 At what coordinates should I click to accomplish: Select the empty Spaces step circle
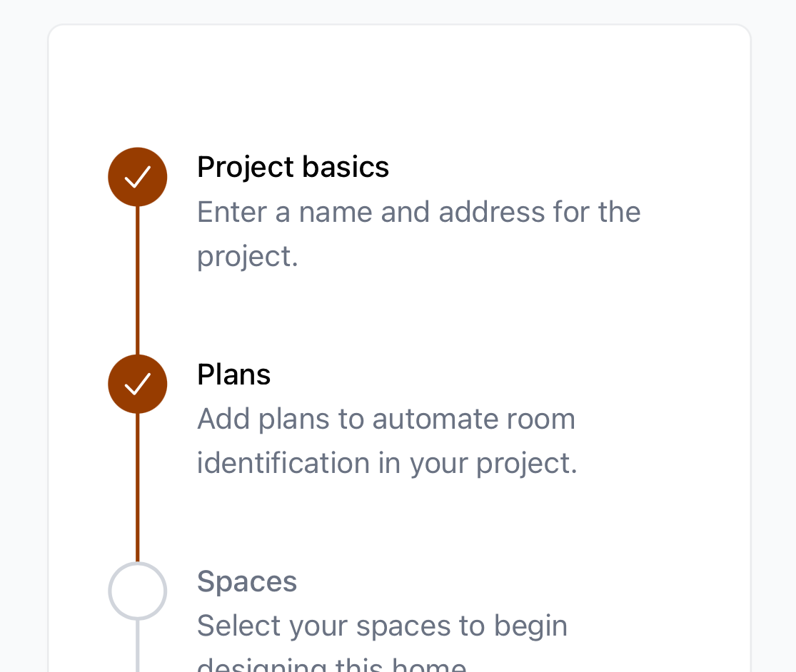(138, 591)
